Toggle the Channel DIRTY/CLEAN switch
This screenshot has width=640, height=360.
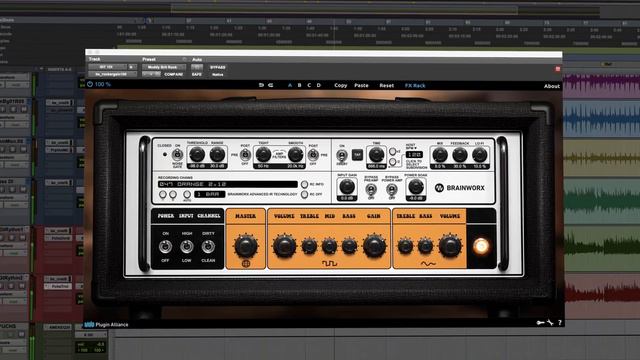pyautogui.click(x=208, y=247)
